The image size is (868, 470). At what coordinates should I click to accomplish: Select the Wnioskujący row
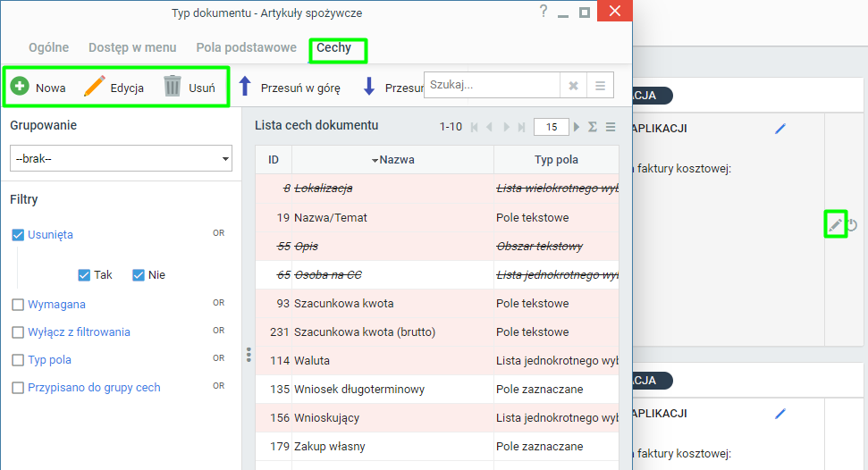[x=437, y=418]
